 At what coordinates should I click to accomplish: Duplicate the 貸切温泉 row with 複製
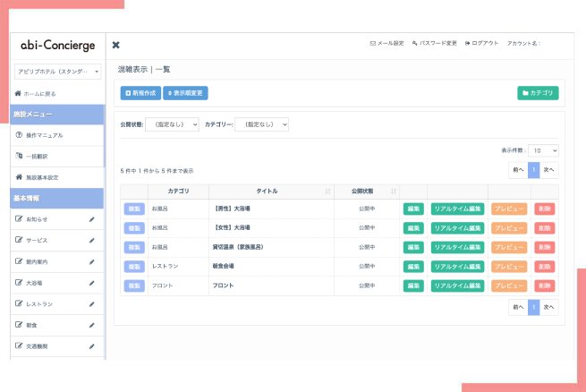[134, 247]
